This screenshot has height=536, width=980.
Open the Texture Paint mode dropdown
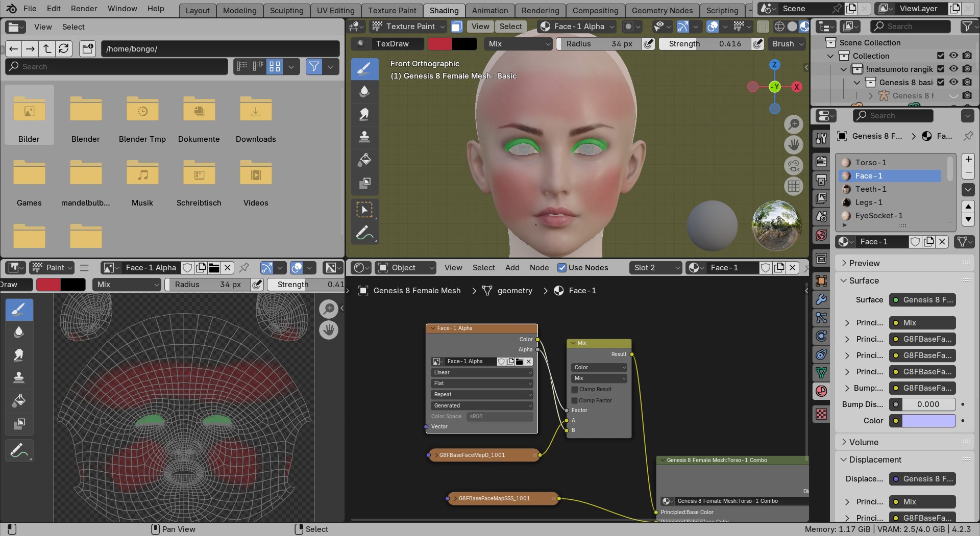pyautogui.click(x=409, y=27)
